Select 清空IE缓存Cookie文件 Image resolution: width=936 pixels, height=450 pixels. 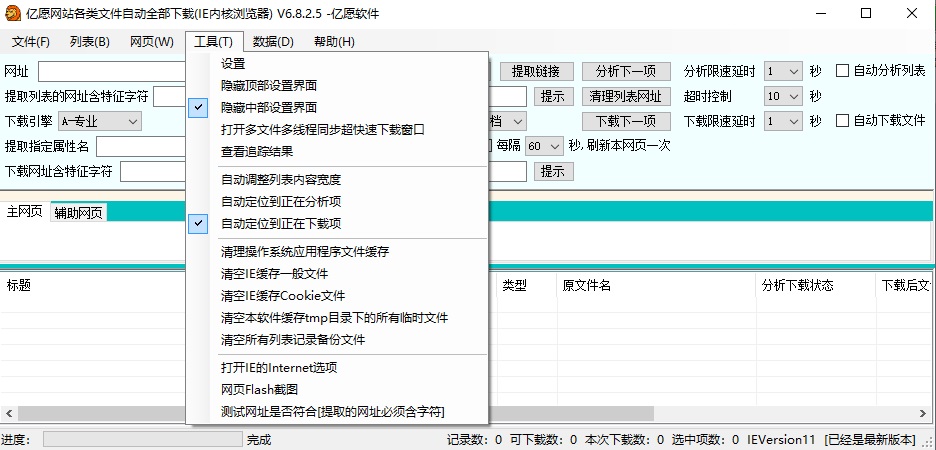(x=337, y=296)
